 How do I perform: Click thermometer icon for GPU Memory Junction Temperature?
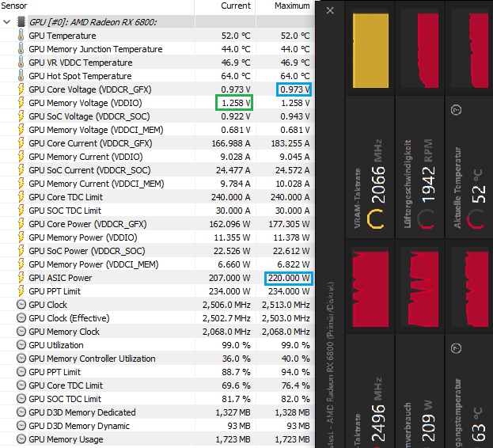point(21,49)
